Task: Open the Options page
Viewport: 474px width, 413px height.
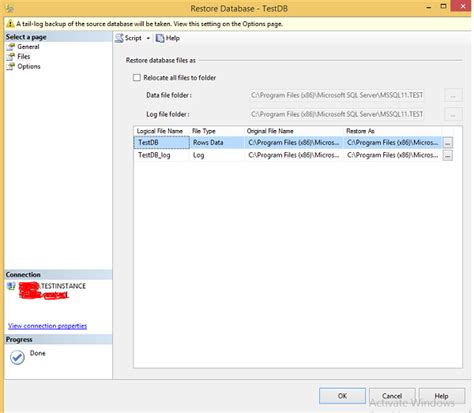Action: point(29,66)
